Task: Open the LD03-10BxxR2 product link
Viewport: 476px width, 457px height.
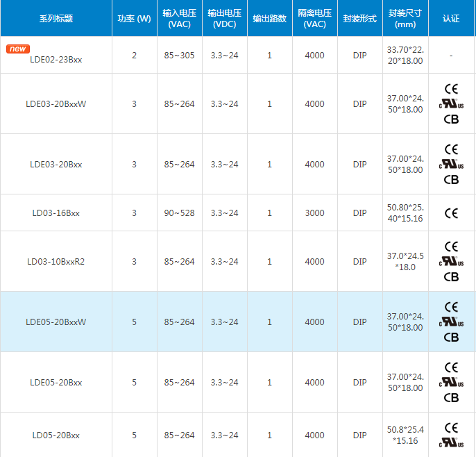Action: tap(56, 262)
